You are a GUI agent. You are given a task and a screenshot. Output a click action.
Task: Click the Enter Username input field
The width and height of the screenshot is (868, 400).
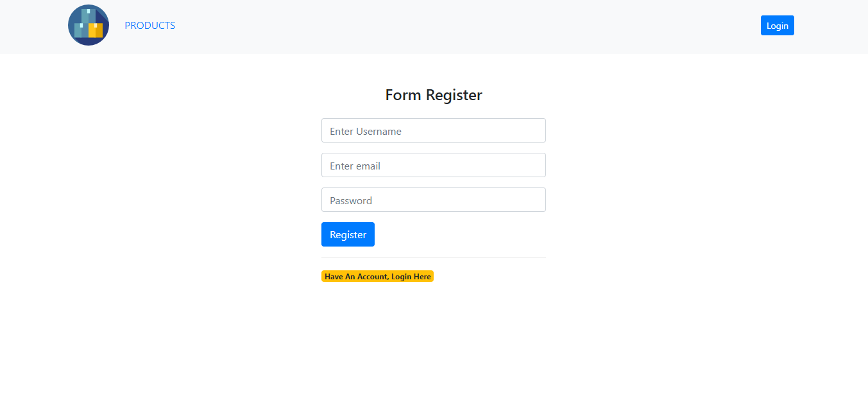[433, 130]
